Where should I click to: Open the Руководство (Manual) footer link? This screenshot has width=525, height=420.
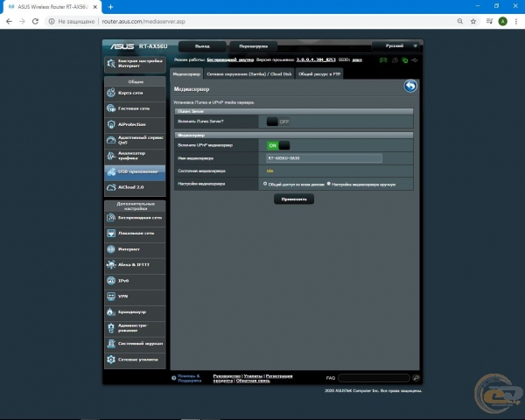[x=227, y=376]
